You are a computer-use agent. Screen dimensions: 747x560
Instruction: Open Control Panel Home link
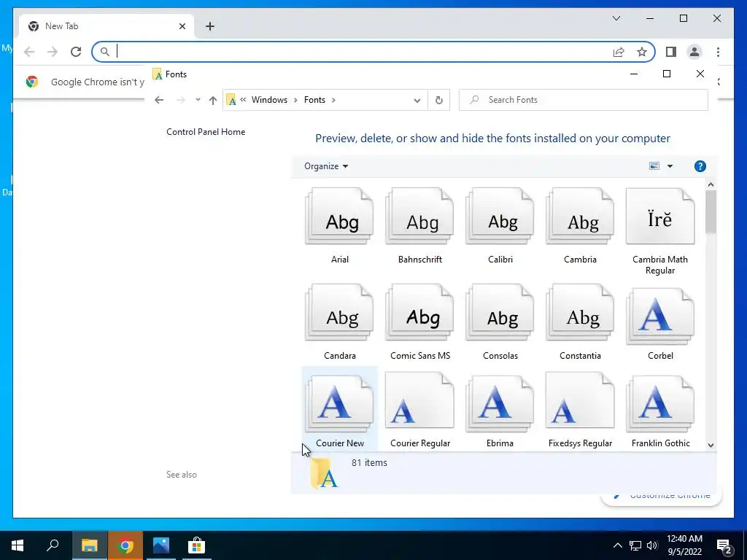[206, 132]
